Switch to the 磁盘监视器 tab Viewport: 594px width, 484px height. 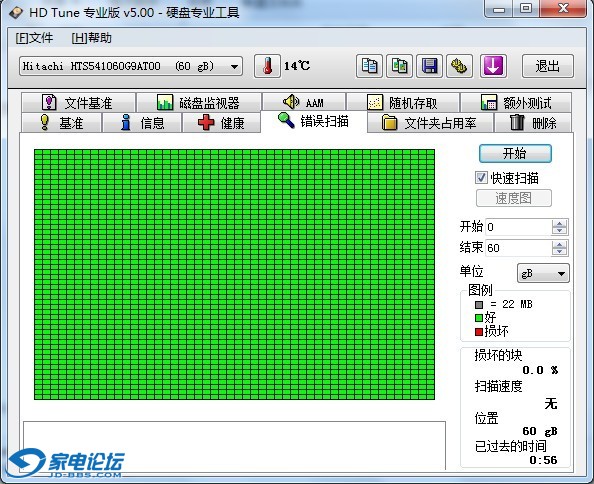click(199, 102)
